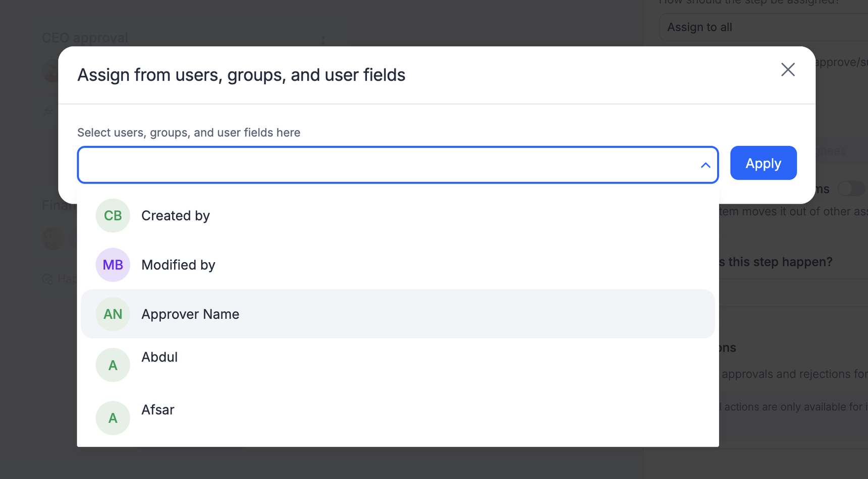Click the CEO approval assignee avatar

[51, 71]
